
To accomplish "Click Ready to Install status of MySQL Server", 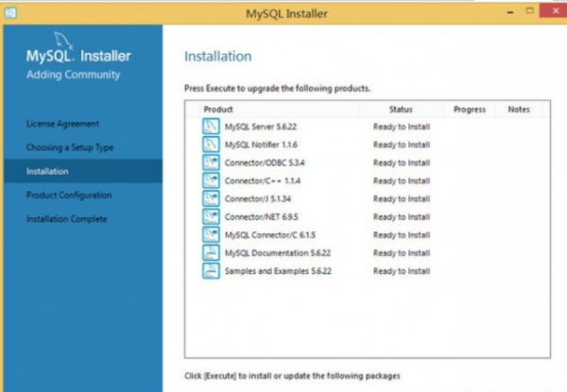I will pyautogui.click(x=402, y=127).
